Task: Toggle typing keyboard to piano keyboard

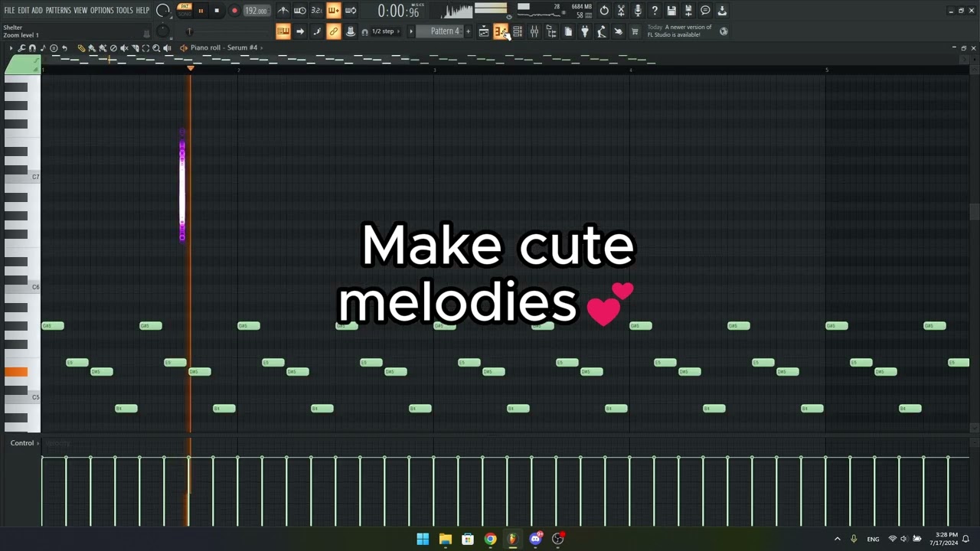Action: coord(283,31)
